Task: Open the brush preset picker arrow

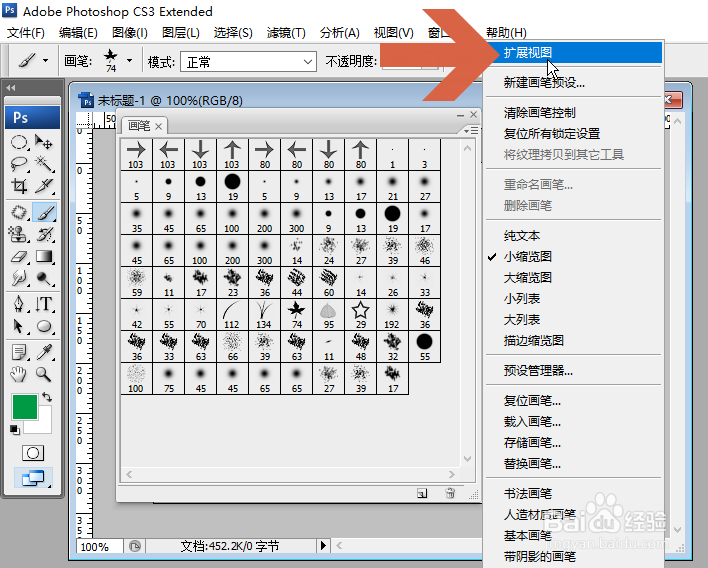Action: (x=130, y=61)
